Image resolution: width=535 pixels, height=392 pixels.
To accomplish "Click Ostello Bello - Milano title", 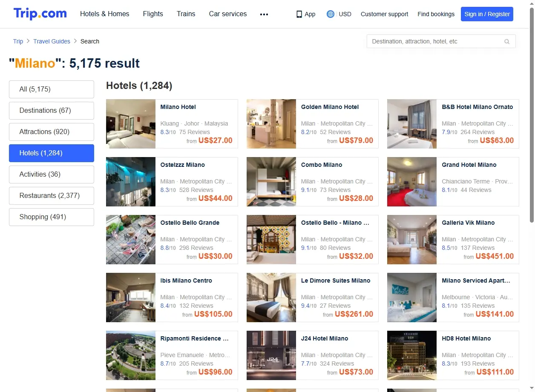I will click(335, 223).
